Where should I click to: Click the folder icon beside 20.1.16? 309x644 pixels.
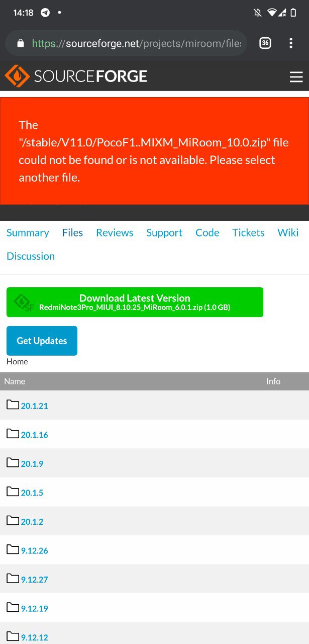coord(13,434)
